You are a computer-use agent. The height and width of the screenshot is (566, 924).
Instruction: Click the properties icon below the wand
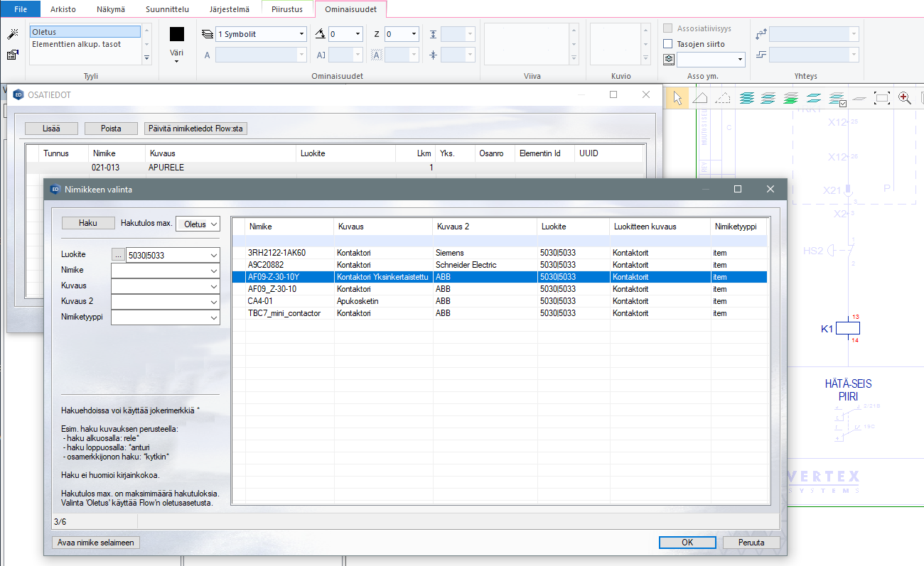(12, 55)
